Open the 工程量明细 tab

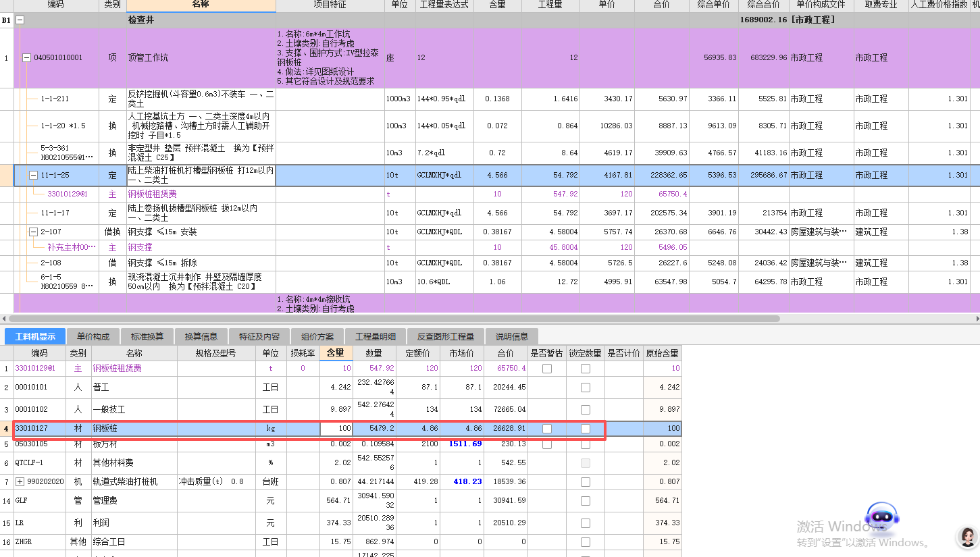376,336
